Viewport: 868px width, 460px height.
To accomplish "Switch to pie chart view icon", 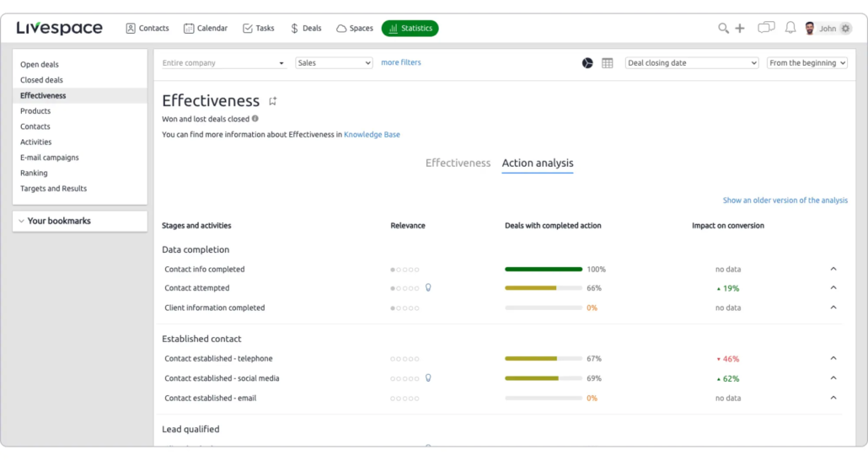I will click(x=587, y=63).
